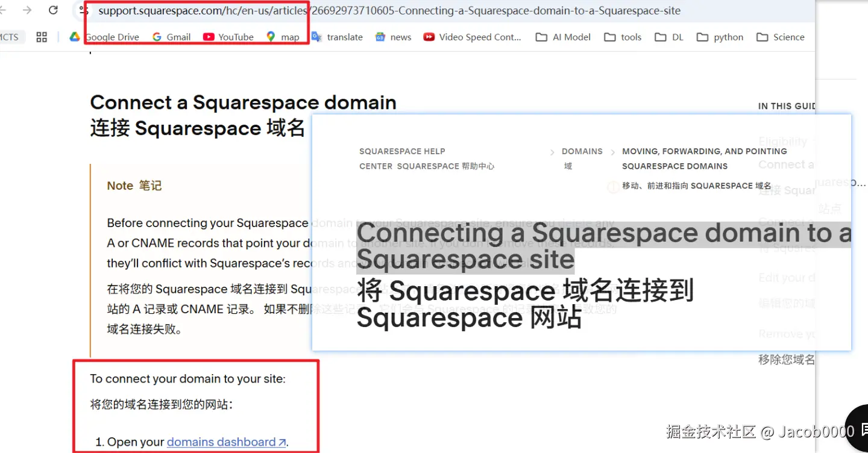Viewport: 868px width, 453px height.
Task: Click the IN THIS GUIDE sidebar heading
Action: (787, 106)
